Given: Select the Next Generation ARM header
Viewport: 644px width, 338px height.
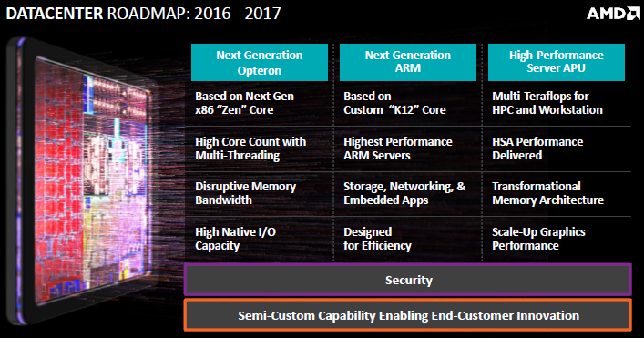Looking at the screenshot, I should pos(408,63).
